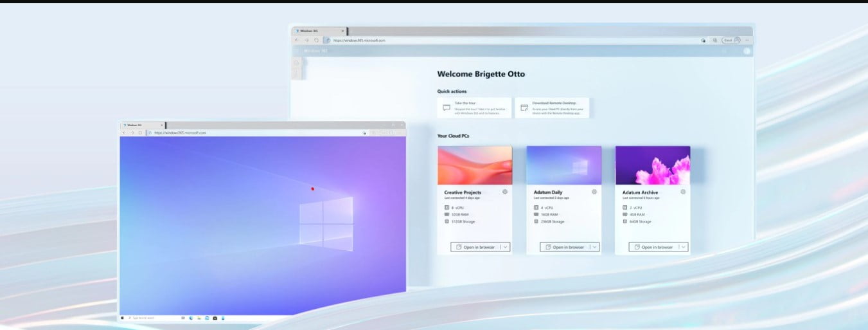The height and width of the screenshot is (330, 868).
Task: Open Creative Projects settings gear
Action: click(505, 192)
